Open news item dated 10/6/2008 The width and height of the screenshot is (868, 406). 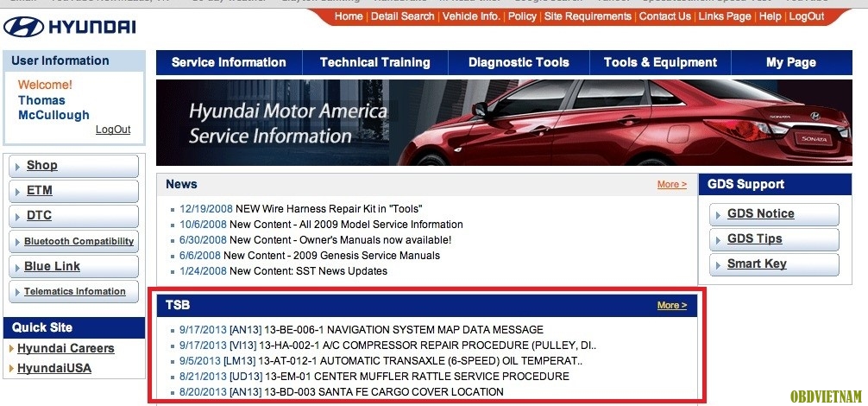tap(321, 225)
